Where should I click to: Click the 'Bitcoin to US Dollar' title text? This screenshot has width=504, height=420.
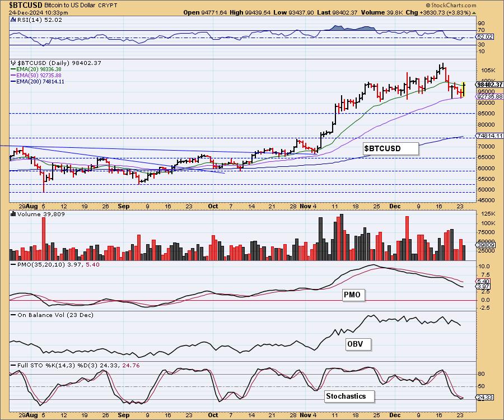click(71, 6)
